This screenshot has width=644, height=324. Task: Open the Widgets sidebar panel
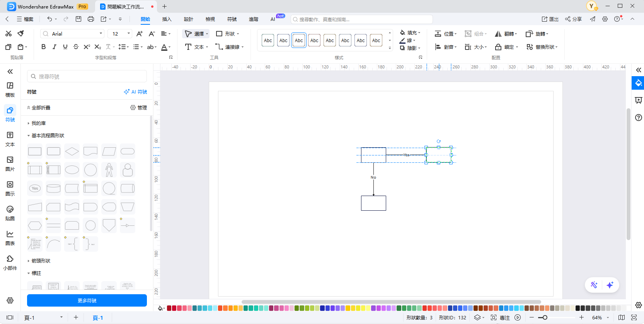pyautogui.click(x=10, y=263)
